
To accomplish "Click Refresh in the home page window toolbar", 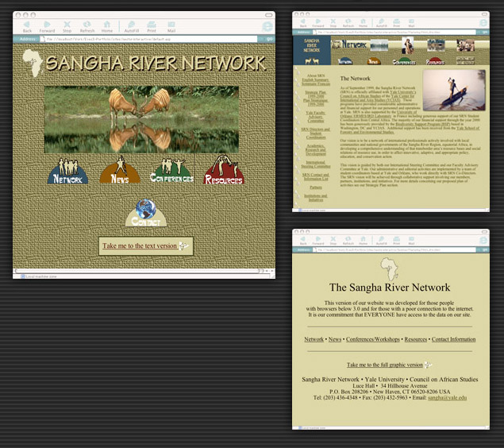I will click(x=87, y=27).
